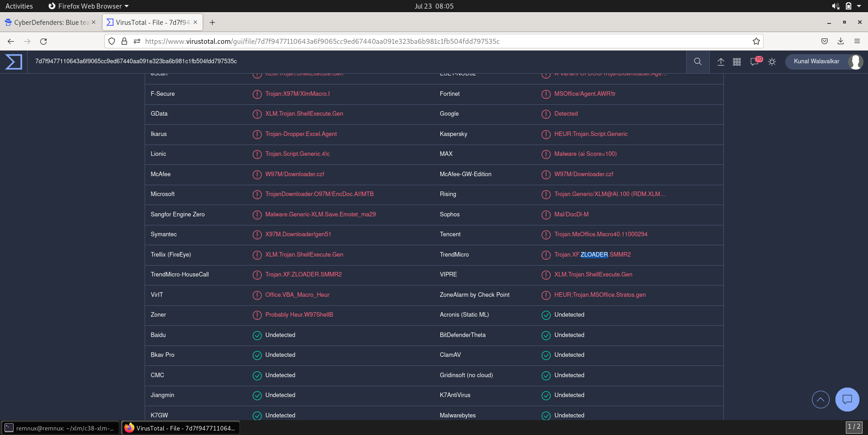Click the F-Secure Trojan:X97M/XlmMacro.I detection
The height and width of the screenshot is (435, 868).
click(x=297, y=94)
